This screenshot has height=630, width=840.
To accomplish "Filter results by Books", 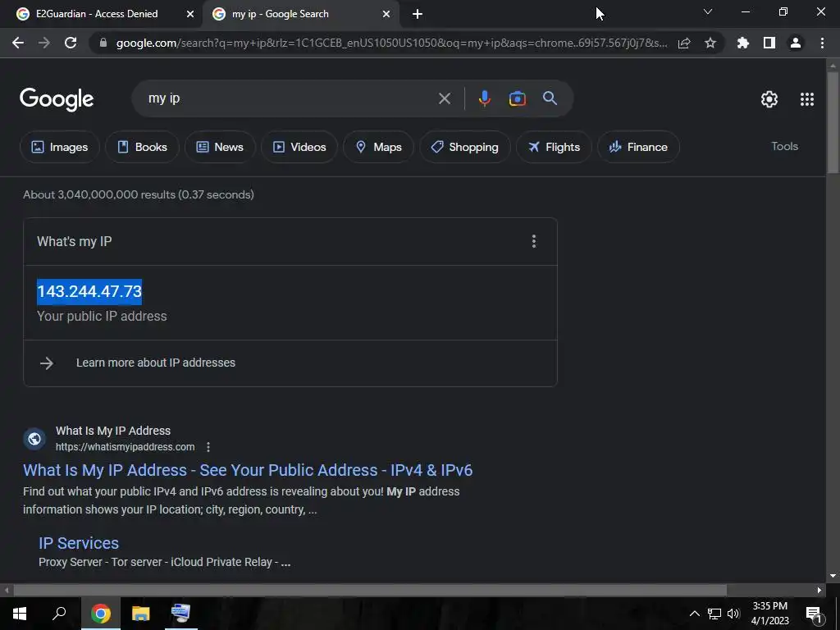I will tap(142, 147).
